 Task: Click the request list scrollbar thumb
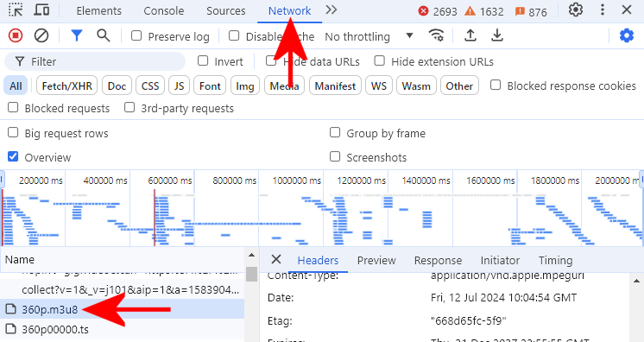click(x=251, y=274)
